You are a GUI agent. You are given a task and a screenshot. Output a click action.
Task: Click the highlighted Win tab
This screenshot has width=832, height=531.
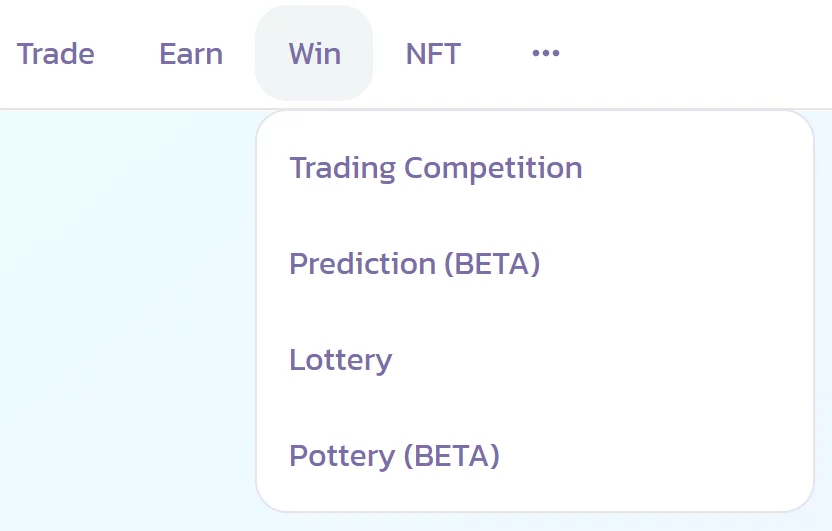pos(314,54)
